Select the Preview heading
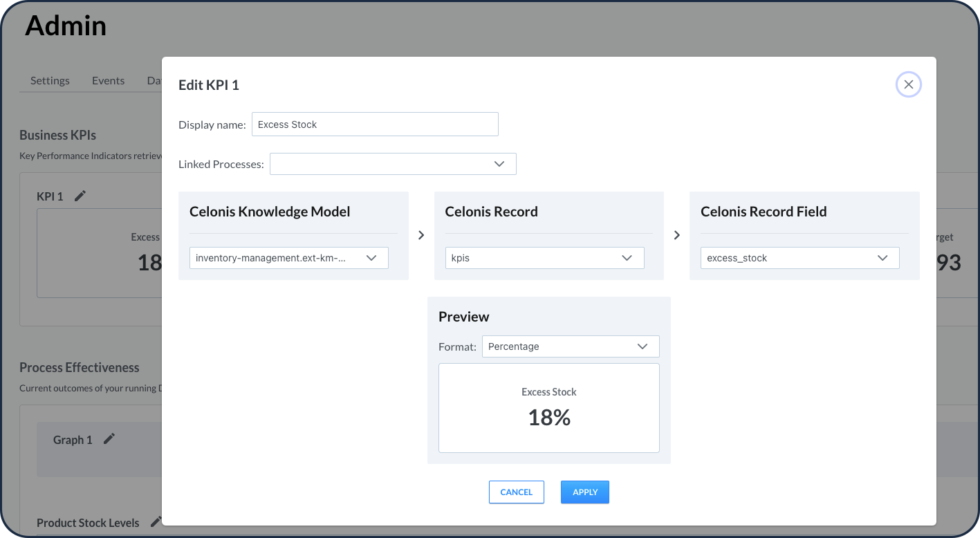The image size is (980, 538). tap(464, 317)
